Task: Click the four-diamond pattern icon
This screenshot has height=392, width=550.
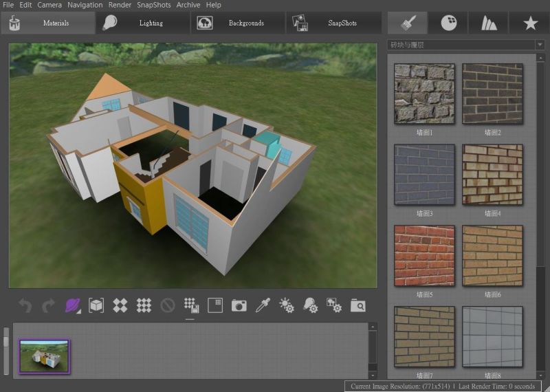Action: tap(120, 305)
